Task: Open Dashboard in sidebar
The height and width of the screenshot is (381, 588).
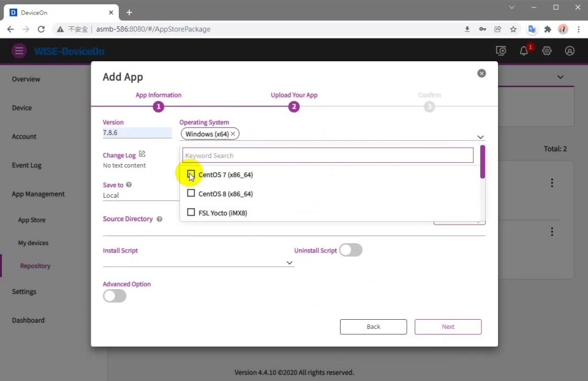Action: coord(28,320)
